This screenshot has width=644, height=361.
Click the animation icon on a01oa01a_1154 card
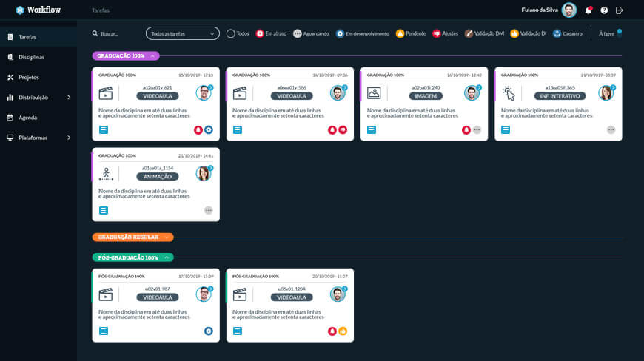click(x=106, y=174)
